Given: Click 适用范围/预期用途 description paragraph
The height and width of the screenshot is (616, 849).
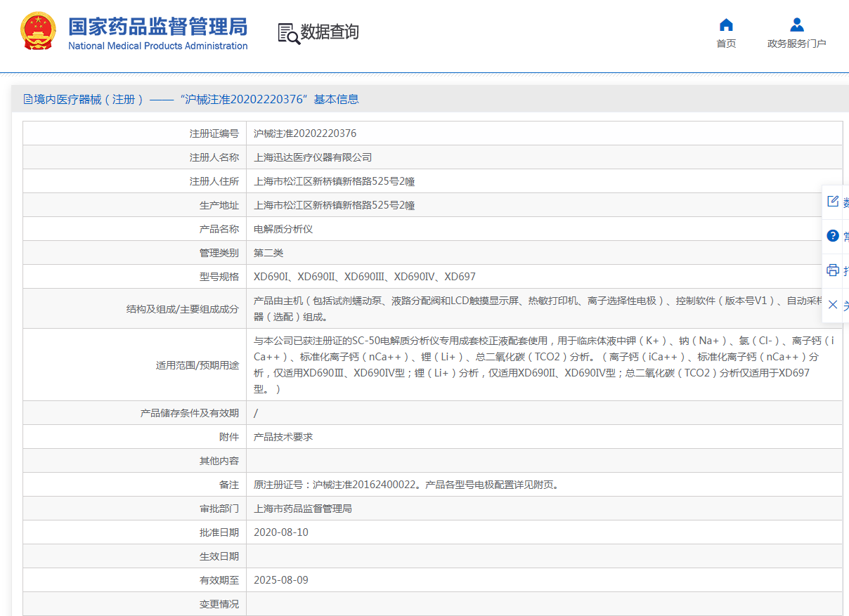Looking at the screenshot, I should pyautogui.click(x=545, y=365).
